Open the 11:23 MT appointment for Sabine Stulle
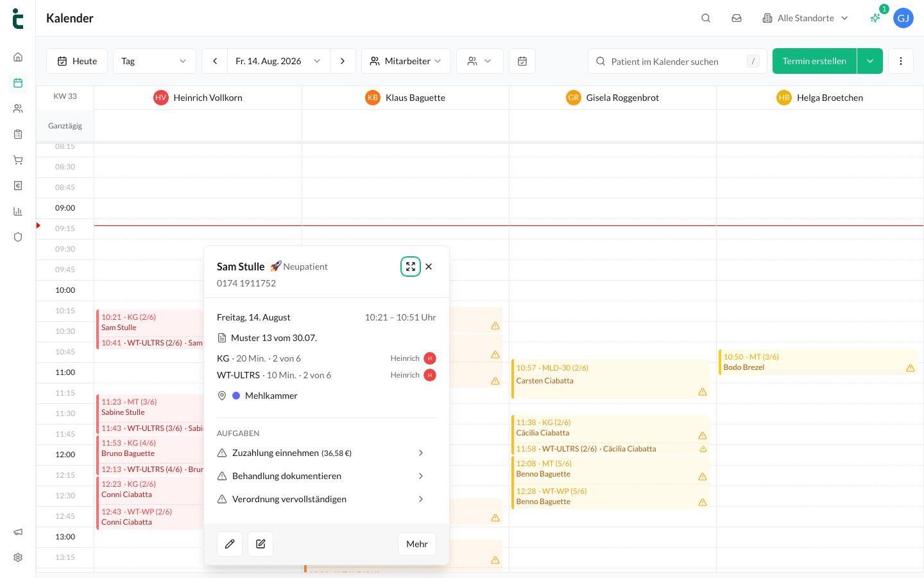Viewport: 924px width, 578px height. [x=150, y=407]
